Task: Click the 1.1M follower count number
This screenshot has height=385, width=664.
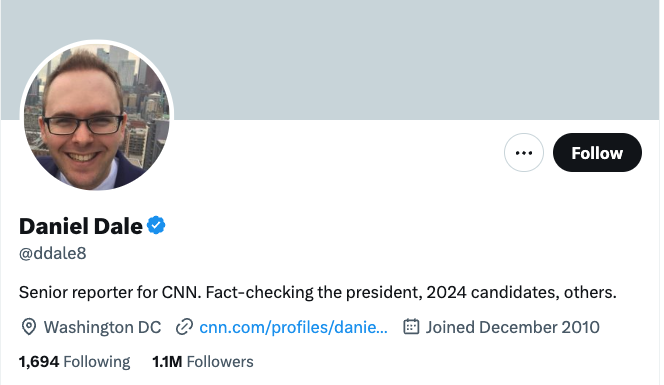Action: pos(167,362)
